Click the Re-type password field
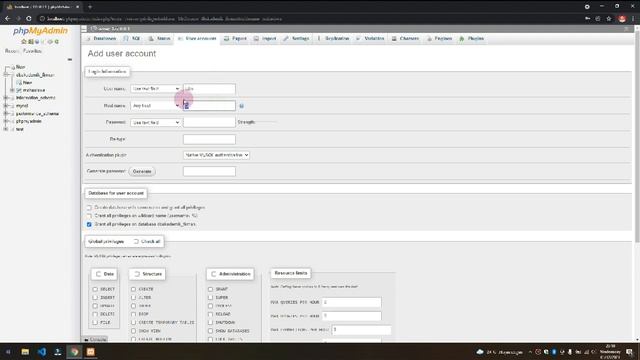640x360 pixels. tap(209, 139)
